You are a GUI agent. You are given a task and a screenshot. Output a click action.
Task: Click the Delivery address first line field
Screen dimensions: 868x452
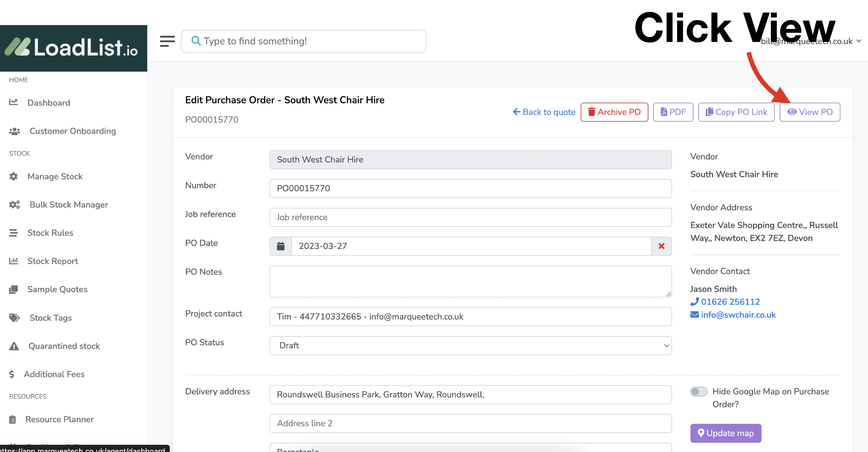[470, 395]
